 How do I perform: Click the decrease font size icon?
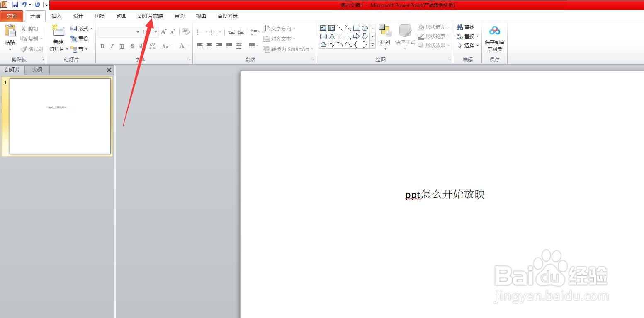(173, 32)
